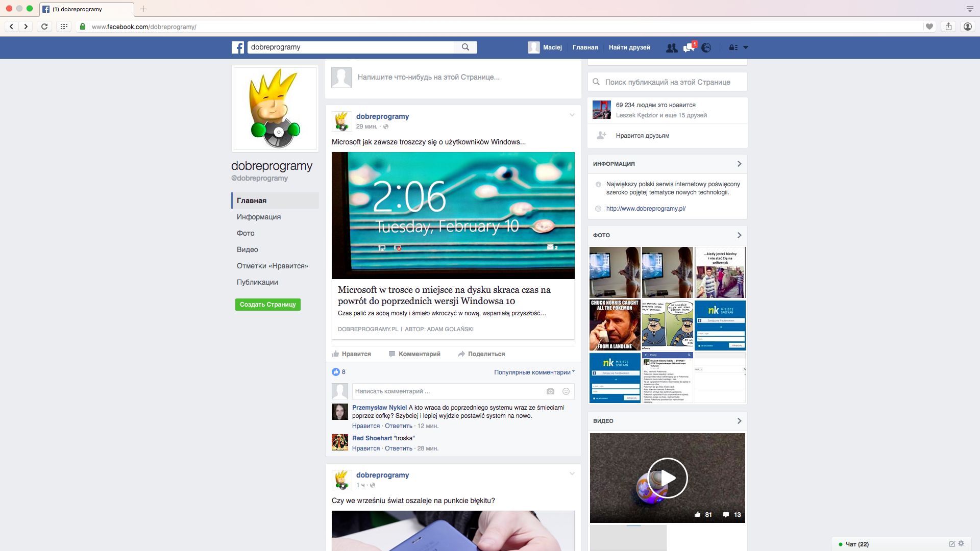Image resolution: width=980 pixels, height=551 pixels.
Task: Click the heart bookmark icon in address bar
Action: (x=929, y=27)
